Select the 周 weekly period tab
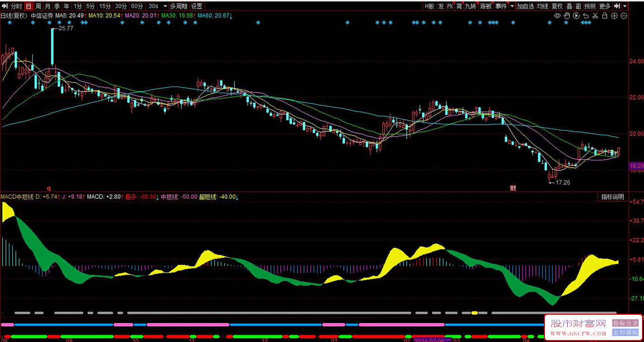This screenshot has width=644, height=342. tap(38, 6)
